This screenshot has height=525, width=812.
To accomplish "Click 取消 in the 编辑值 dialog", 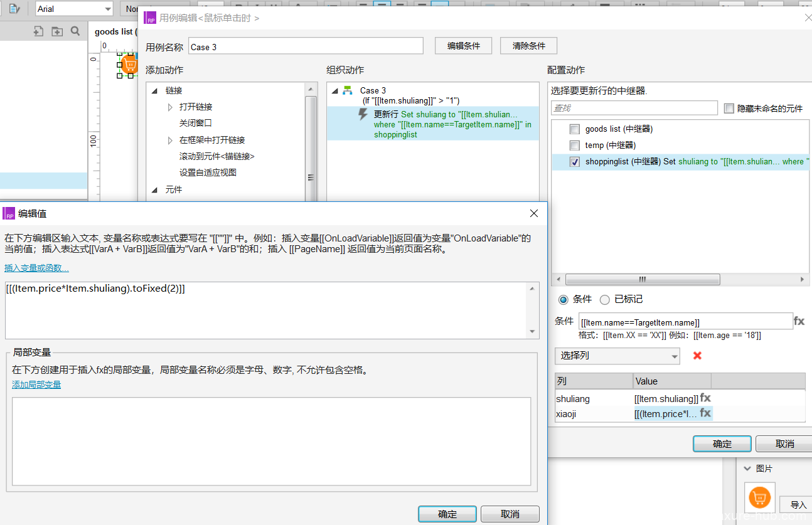I will click(x=510, y=514).
